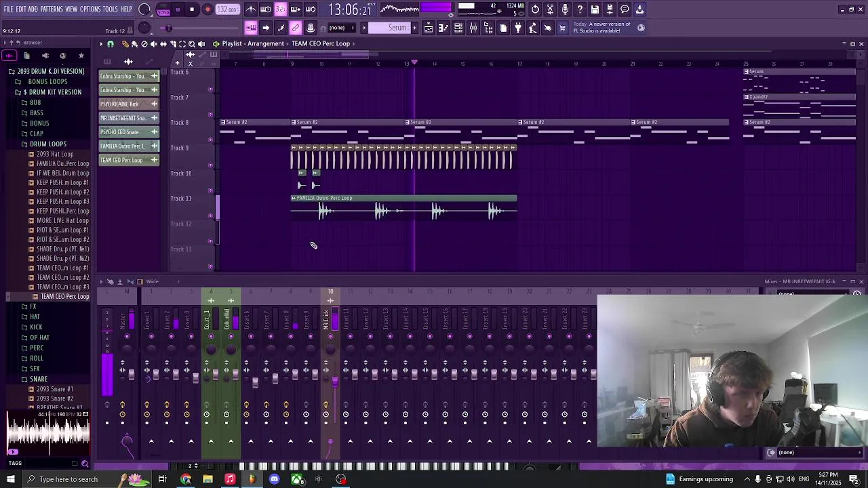Select the PSYCHOCAINE Kick picker item
The image size is (868, 488).
coord(129,104)
